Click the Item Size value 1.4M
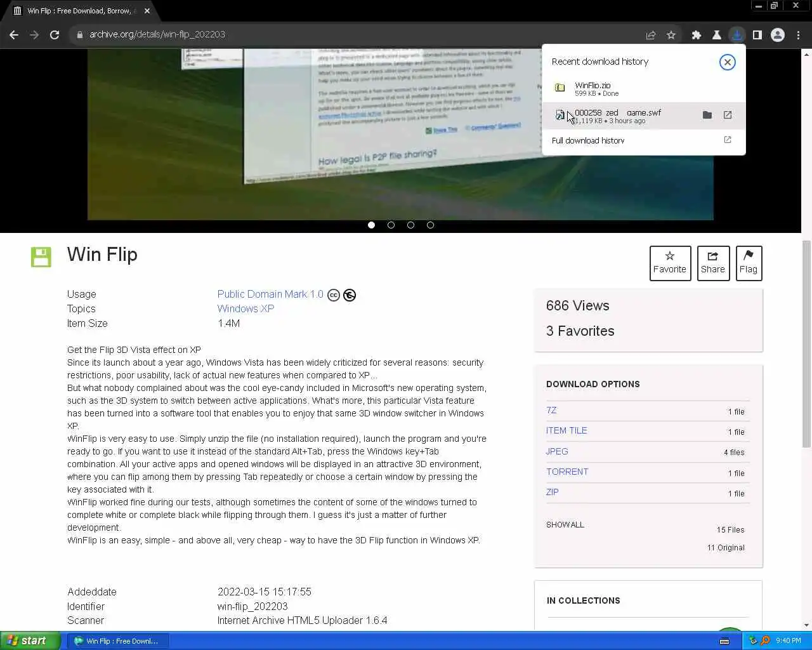 tap(228, 324)
